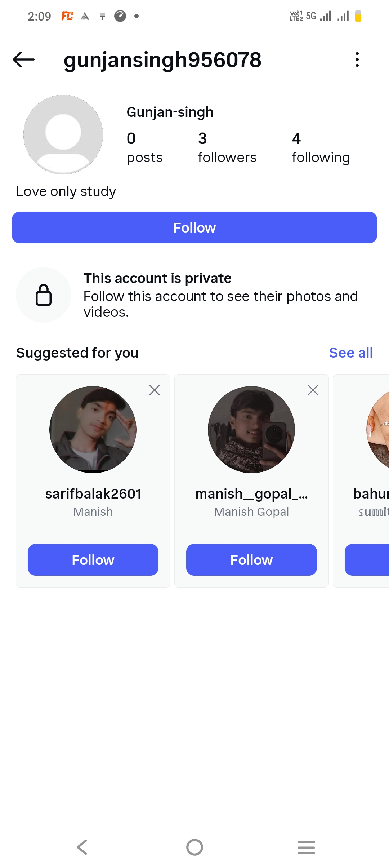
Task: Follow the suggested account sarifbalak2601
Action: (93, 560)
